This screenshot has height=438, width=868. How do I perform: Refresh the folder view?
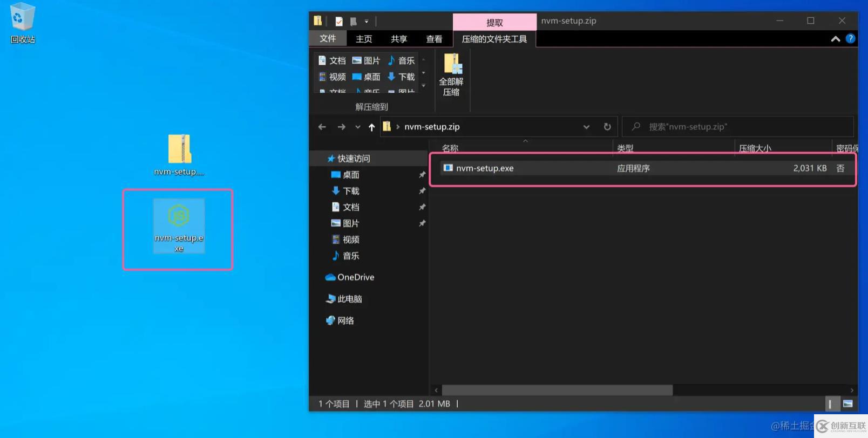607,127
